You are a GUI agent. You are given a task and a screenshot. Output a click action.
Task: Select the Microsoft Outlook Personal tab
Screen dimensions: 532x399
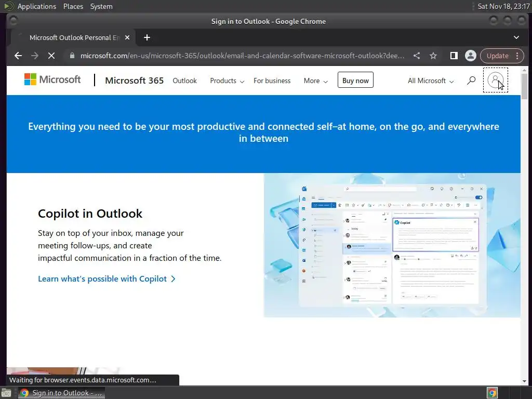[73, 37]
